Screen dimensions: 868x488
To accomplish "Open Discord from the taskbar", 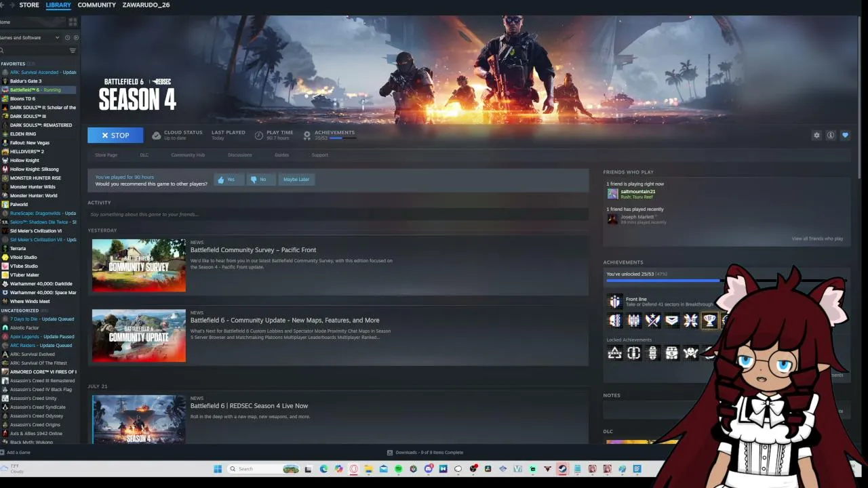I will tap(428, 469).
